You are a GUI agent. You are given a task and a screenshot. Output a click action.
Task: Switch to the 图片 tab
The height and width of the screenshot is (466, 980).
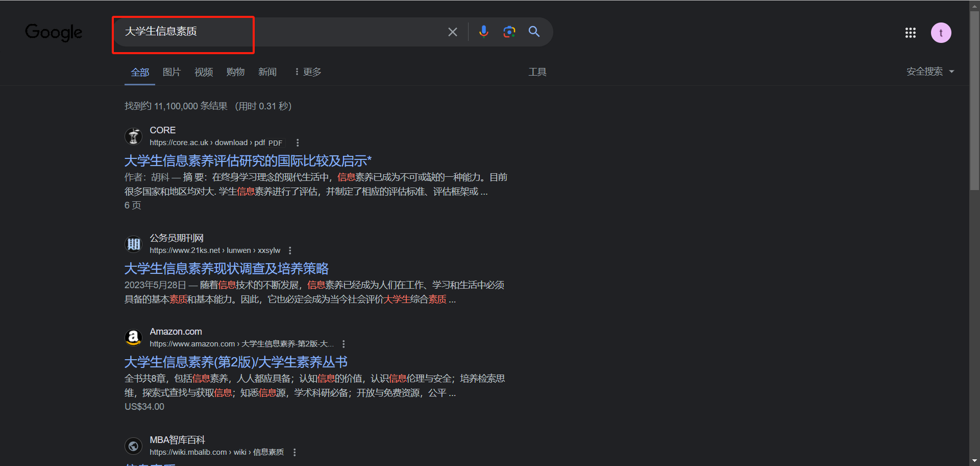(x=171, y=72)
